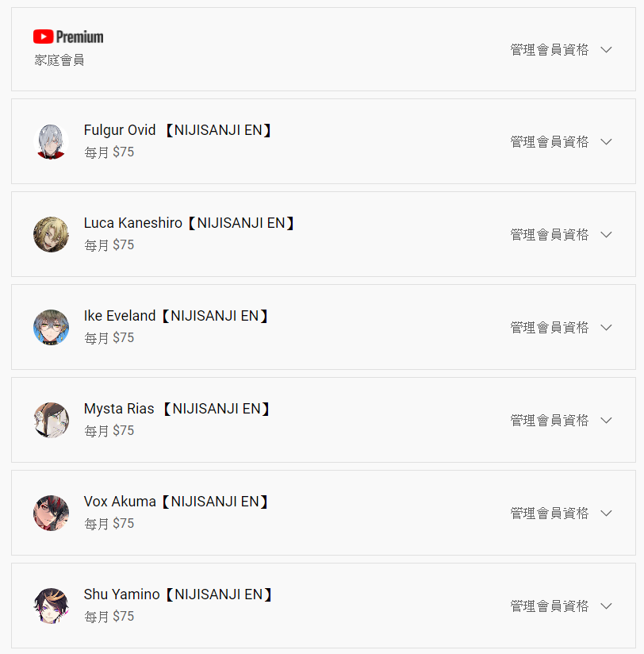Select the Vox Akuma channel name
The width and height of the screenshot is (644, 654).
point(175,502)
